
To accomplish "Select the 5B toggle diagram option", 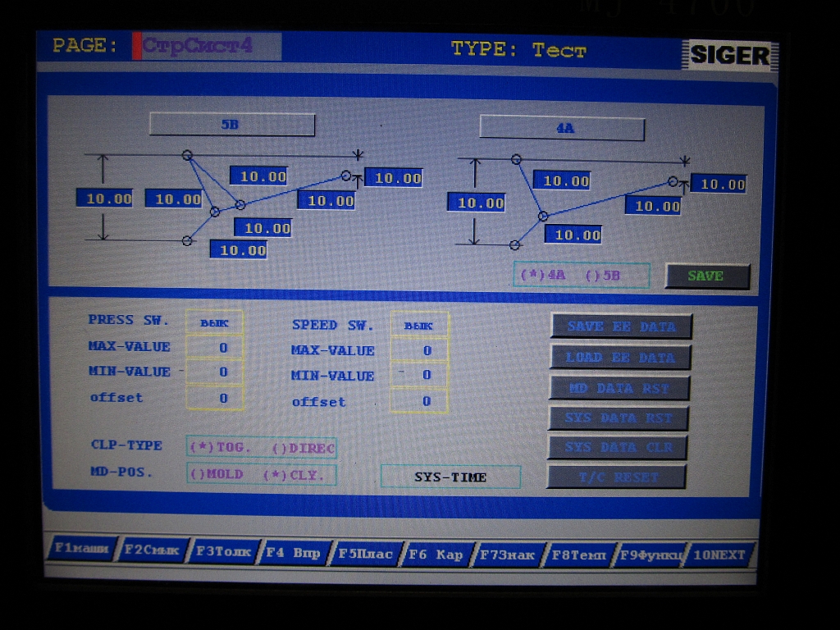I will pos(603,276).
